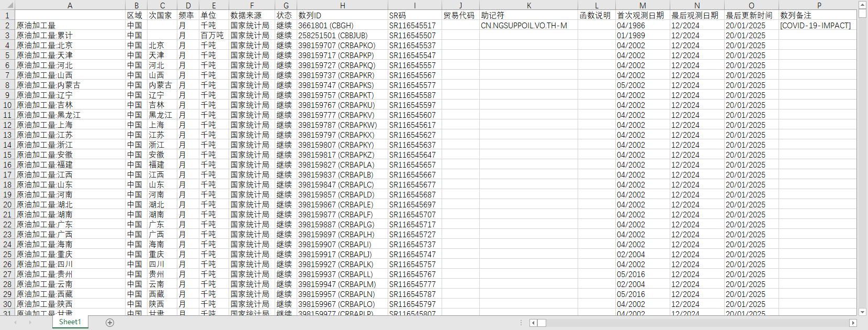Select cell SR116545797
The image size is (868, 330).
tap(414, 304)
